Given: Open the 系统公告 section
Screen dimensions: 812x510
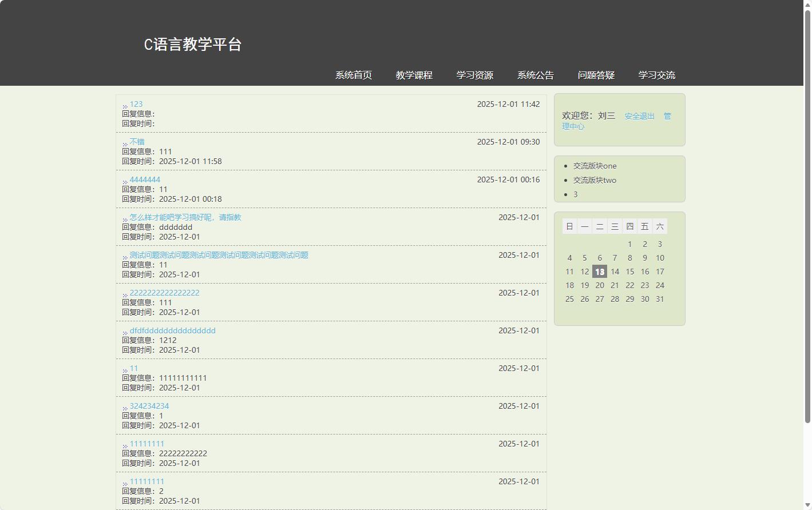Looking at the screenshot, I should tap(535, 75).
